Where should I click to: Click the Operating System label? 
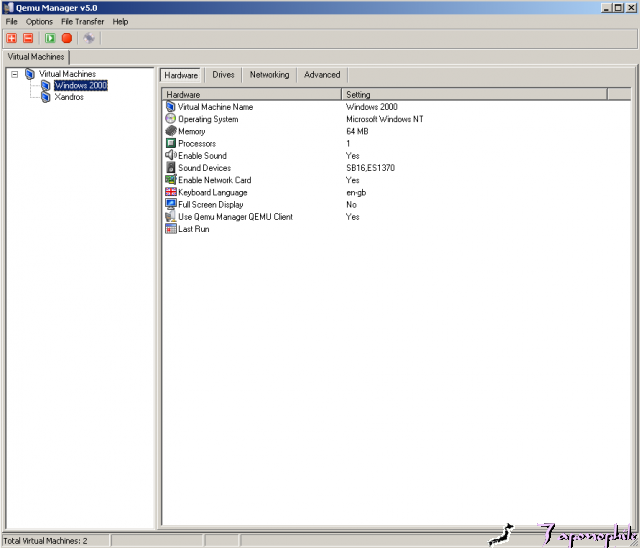click(208, 119)
